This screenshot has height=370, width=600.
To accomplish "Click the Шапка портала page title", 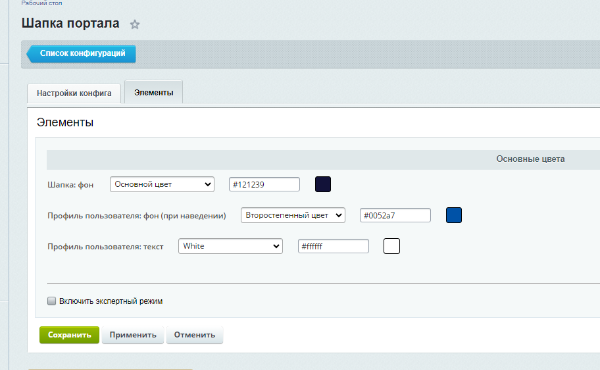I will click(x=70, y=23).
